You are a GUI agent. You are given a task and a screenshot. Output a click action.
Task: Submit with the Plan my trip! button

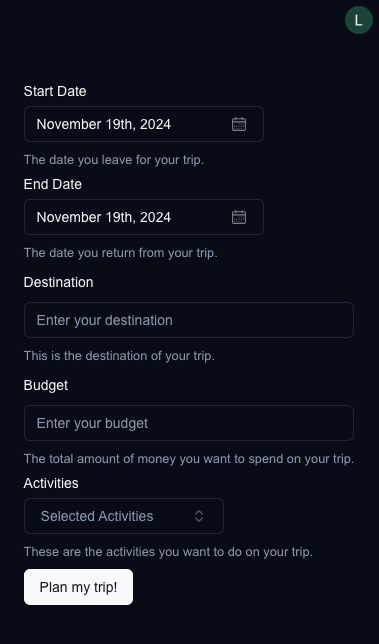78,587
